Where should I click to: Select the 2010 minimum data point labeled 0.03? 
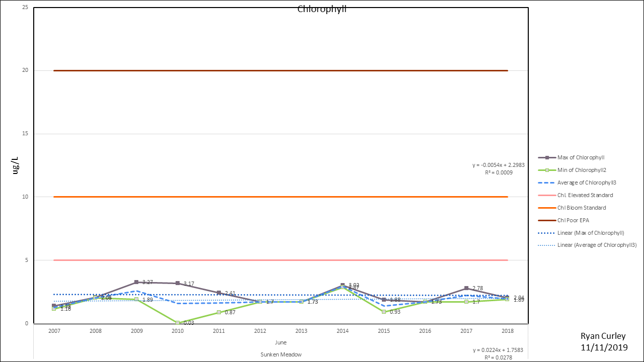[x=178, y=323]
